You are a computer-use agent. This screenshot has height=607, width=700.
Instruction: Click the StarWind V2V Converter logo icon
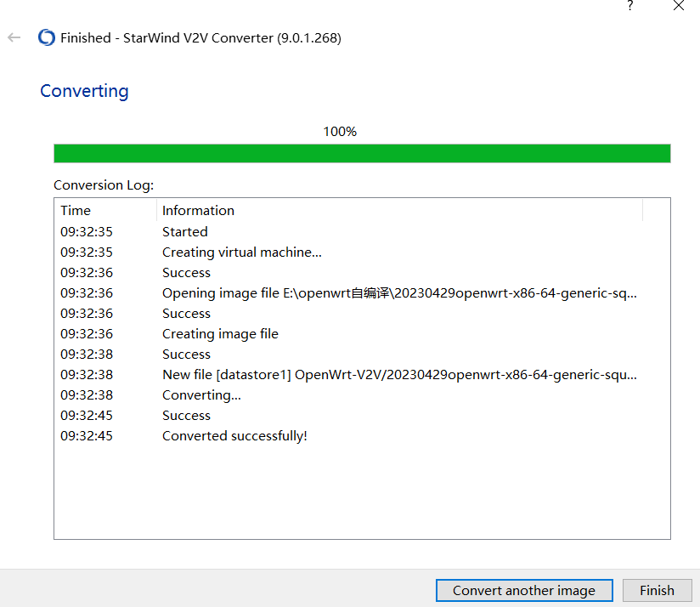click(47, 37)
